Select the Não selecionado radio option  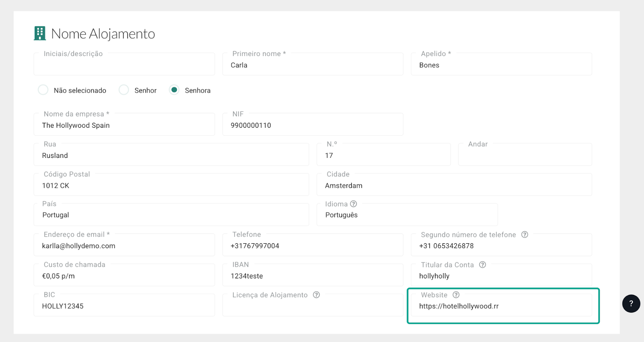[x=43, y=90]
